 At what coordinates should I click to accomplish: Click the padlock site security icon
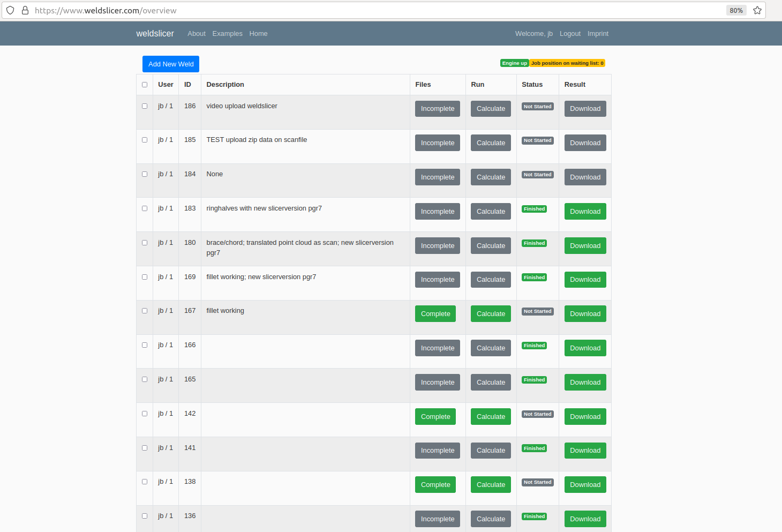click(x=25, y=10)
